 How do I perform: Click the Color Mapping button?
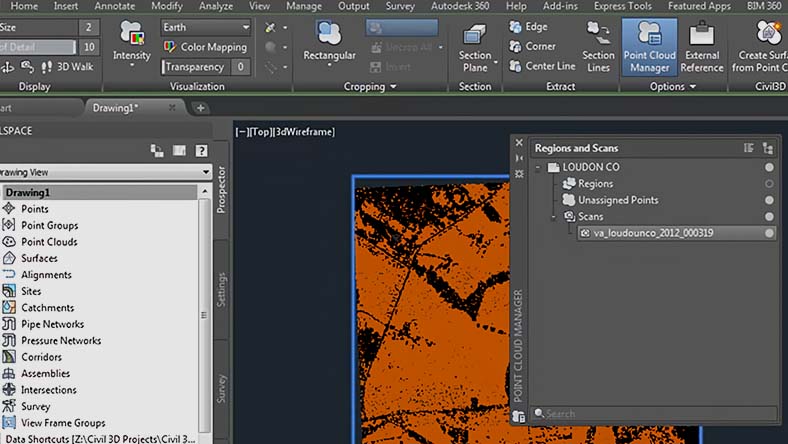[x=205, y=47]
